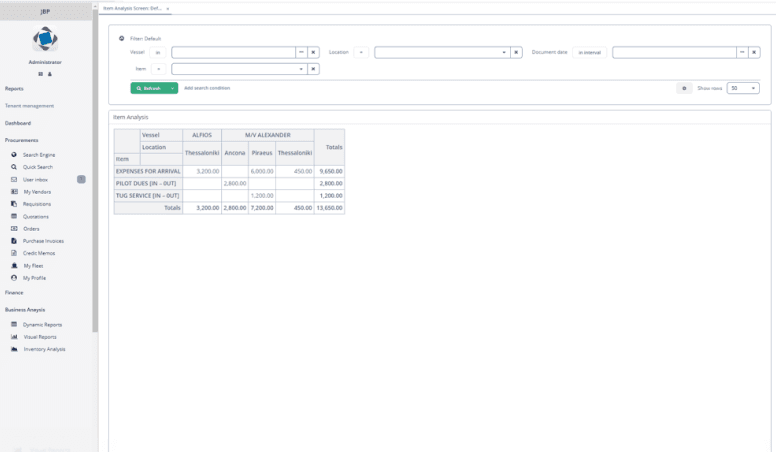Open the User inbox
The image size is (776, 452).
tap(35, 180)
